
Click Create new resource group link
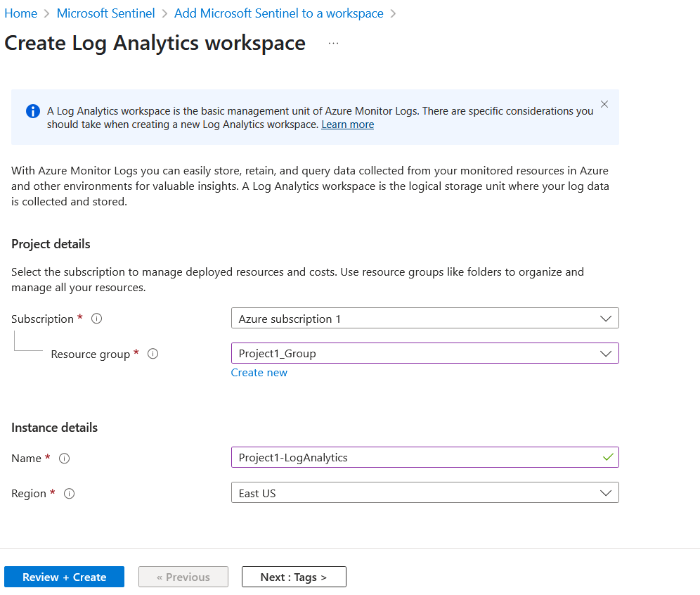[x=259, y=373]
